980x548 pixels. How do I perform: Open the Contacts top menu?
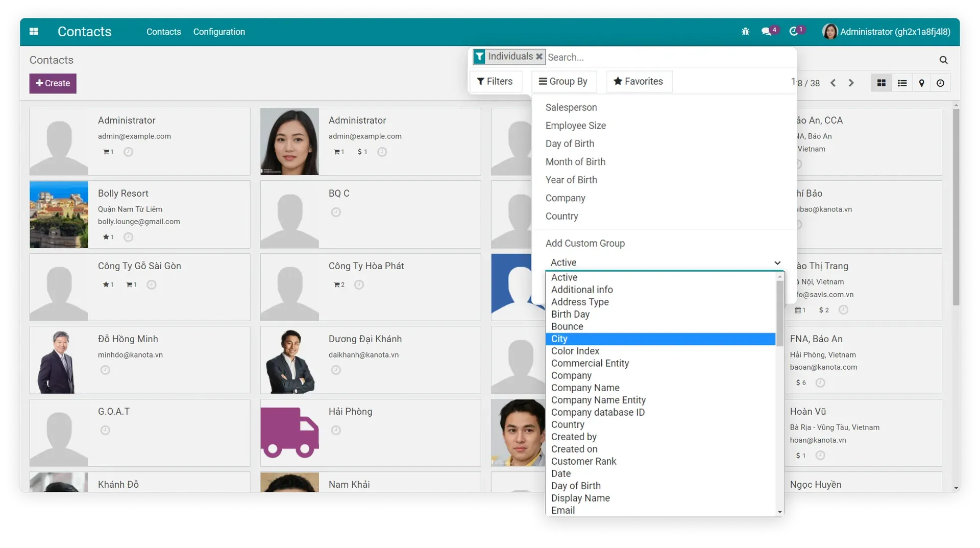point(163,32)
